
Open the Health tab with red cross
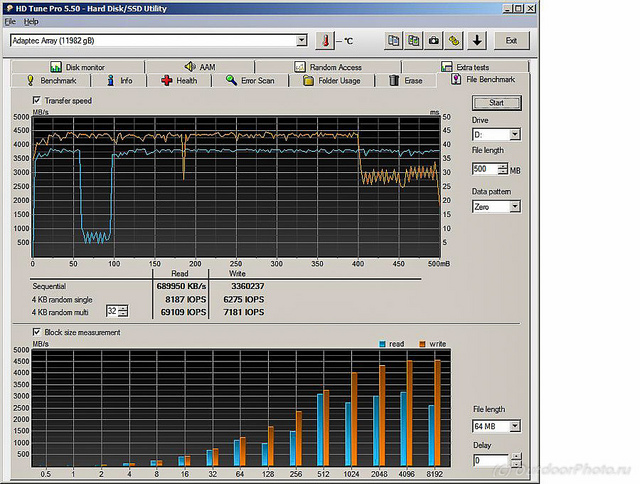click(x=180, y=80)
